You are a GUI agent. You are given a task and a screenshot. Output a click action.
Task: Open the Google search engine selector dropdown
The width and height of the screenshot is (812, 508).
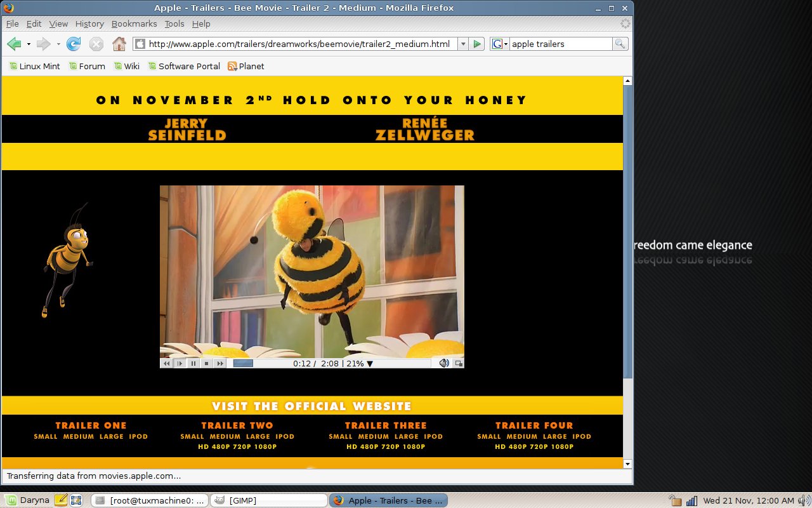coord(500,44)
